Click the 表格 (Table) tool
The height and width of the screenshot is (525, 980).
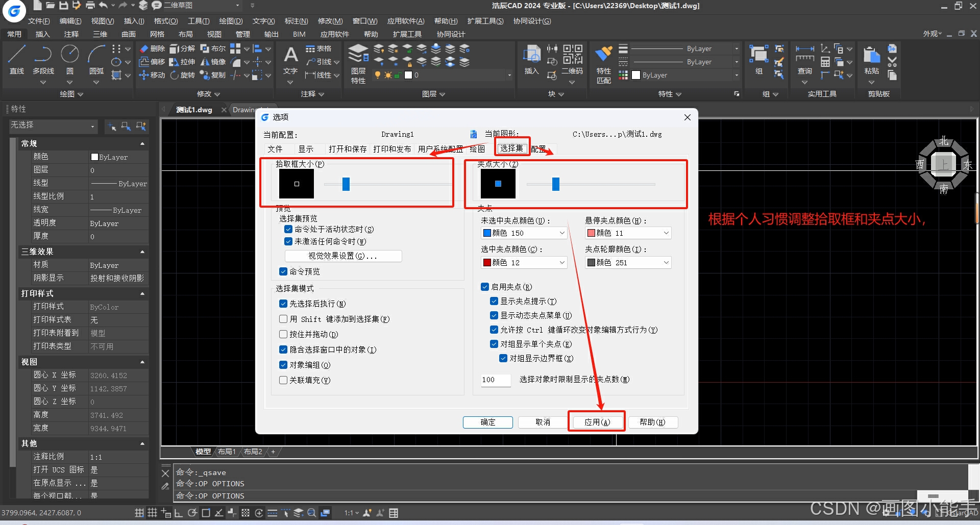tap(318, 48)
